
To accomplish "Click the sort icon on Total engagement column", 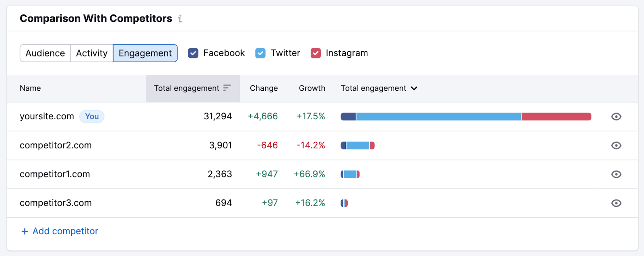I will 227,87.
